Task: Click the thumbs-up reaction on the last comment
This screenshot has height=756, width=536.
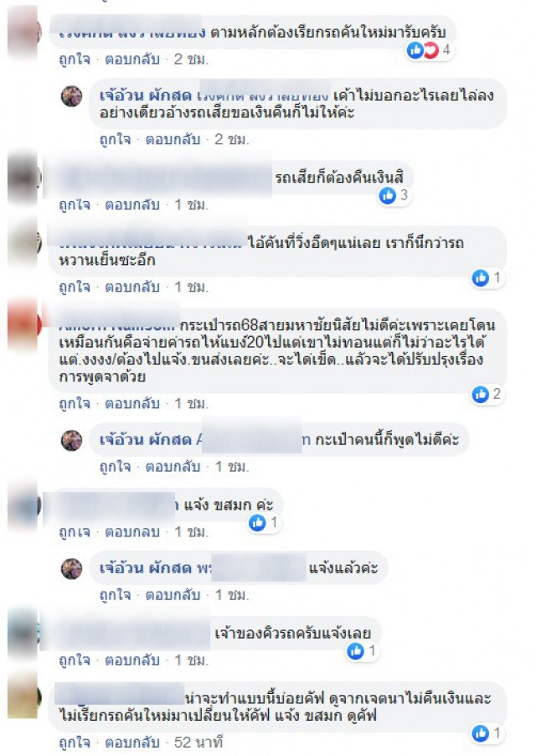Action: pyautogui.click(x=480, y=733)
